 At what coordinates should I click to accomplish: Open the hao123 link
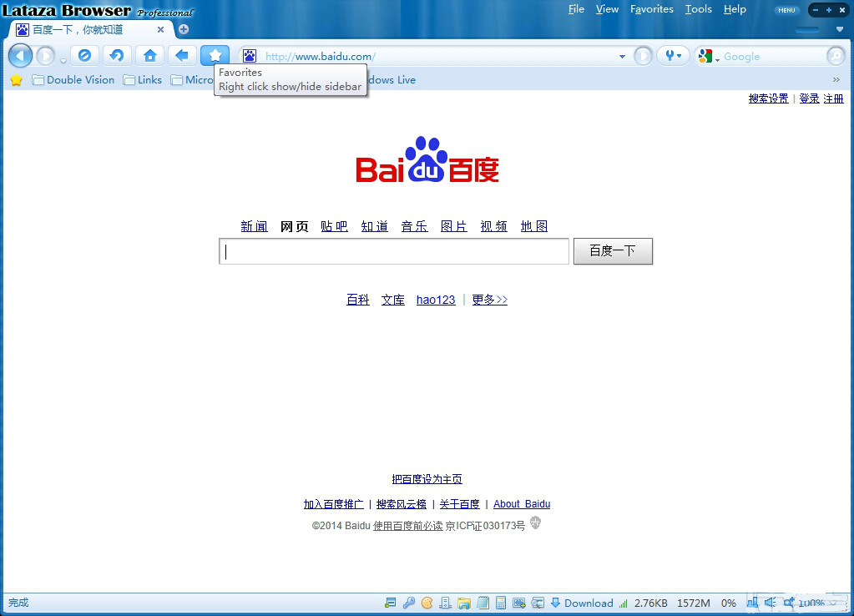[x=436, y=300]
